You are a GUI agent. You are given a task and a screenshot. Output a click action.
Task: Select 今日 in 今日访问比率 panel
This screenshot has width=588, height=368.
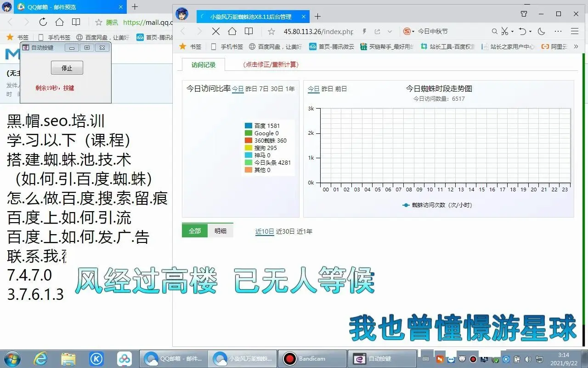[238, 89]
